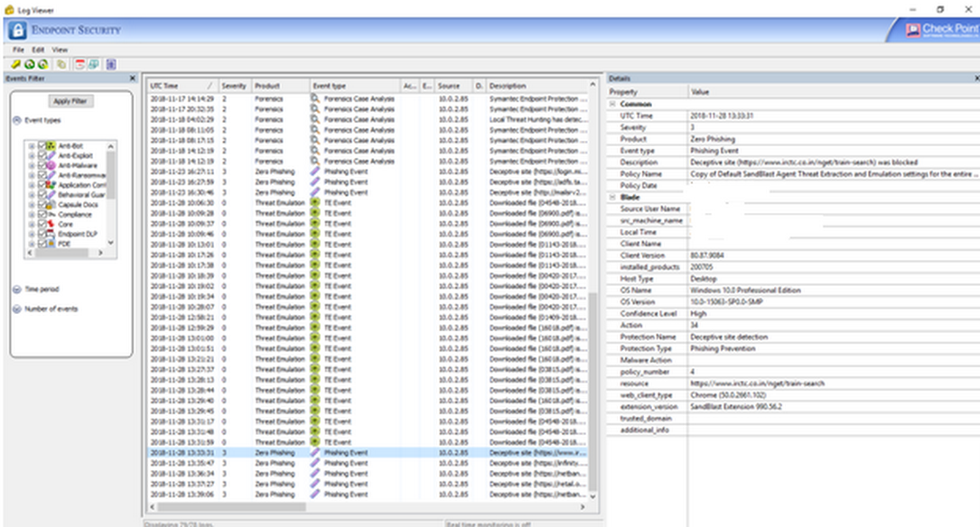Viewport: 980px width, 527px height.
Task: Toggle the Anti-Exploit checkbox
Action: (42, 155)
